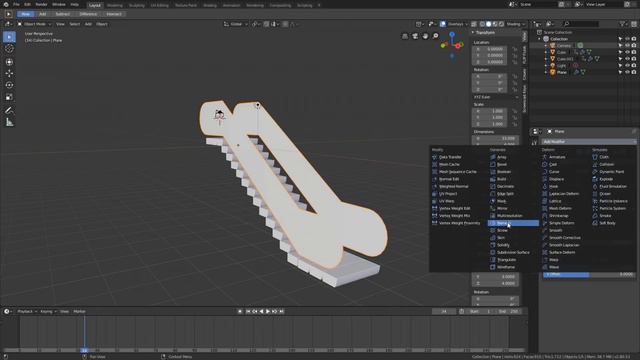Hide Light in viewport via eye icon

[627, 65]
